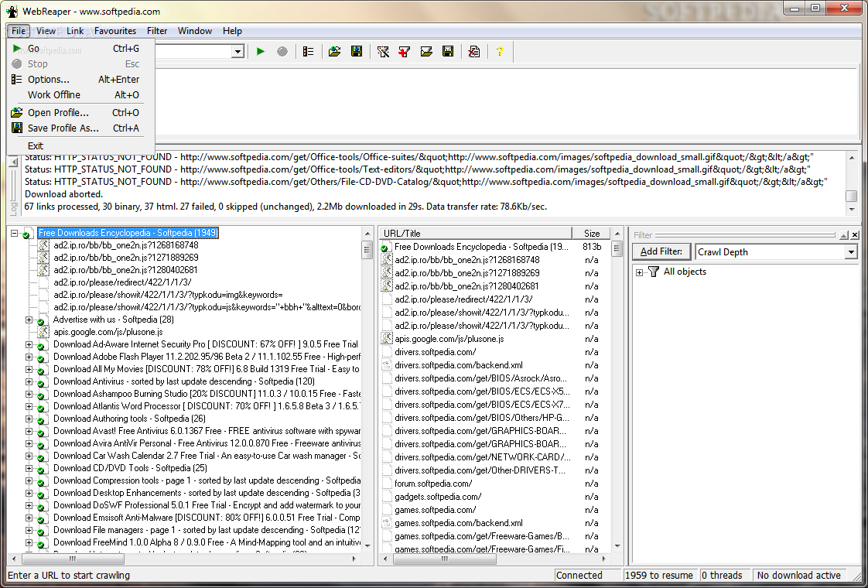Expand Download FreeMind 1.0.0 Alpha node
Viewport: 868px width, 588px height.
pyautogui.click(x=29, y=542)
